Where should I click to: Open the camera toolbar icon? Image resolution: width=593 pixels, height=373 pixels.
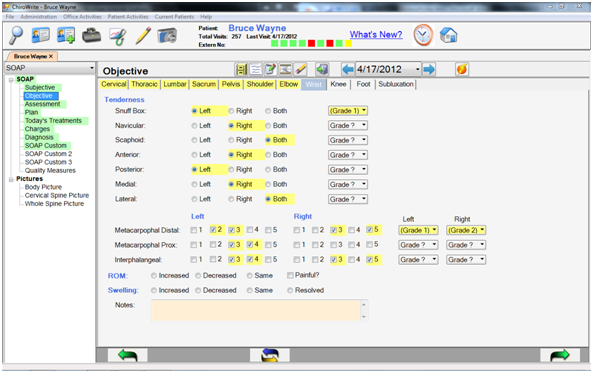167,36
